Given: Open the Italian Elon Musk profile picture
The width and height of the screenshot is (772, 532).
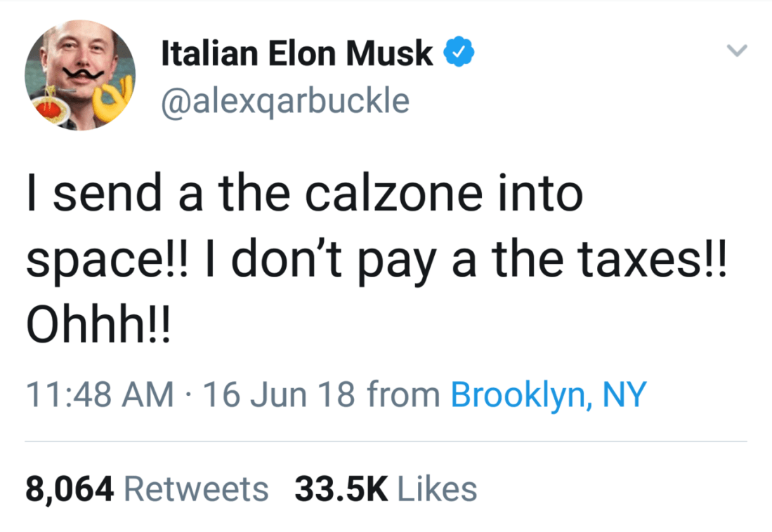Looking at the screenshot, I should 79,75.
